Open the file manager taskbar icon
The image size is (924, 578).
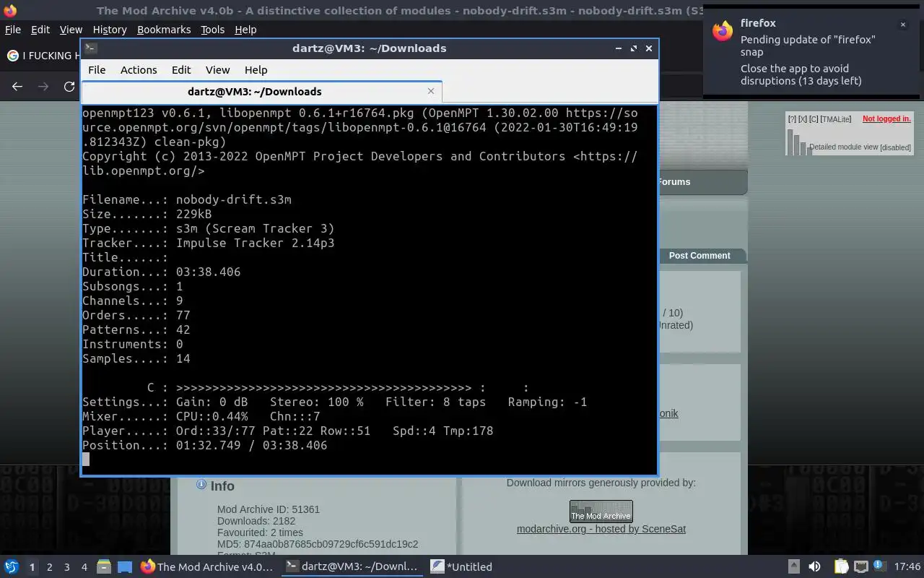click(x=104, y=567)
